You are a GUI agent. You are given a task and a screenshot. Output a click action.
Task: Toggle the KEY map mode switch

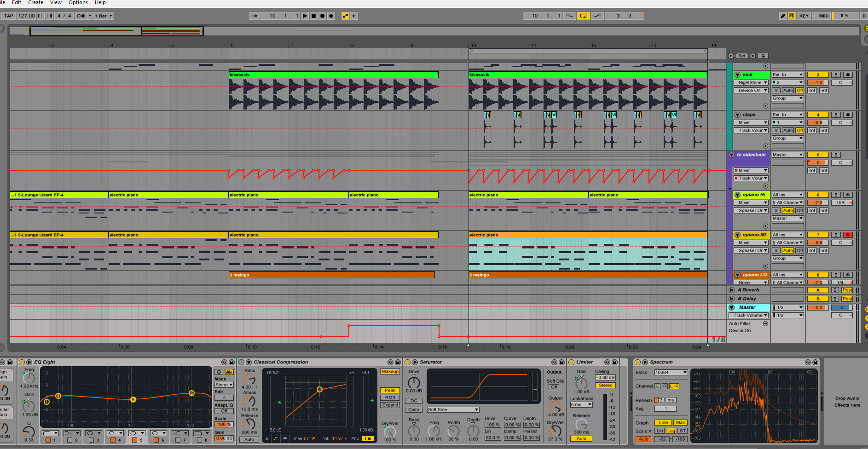click(x=804, y=16)
